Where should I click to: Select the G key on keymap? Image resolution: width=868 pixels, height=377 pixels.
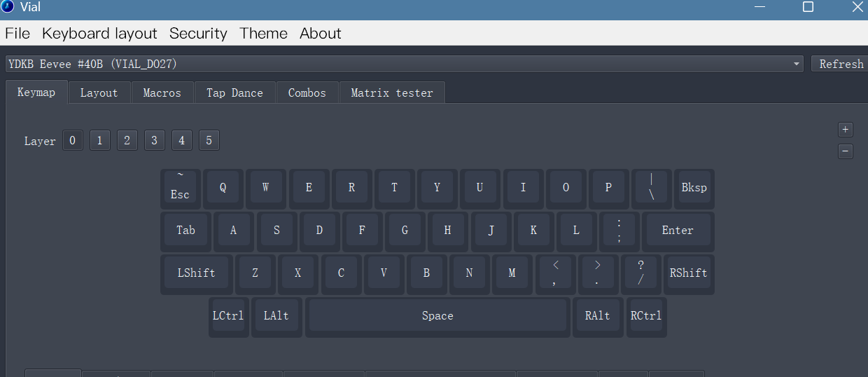(x=405, y=231)
